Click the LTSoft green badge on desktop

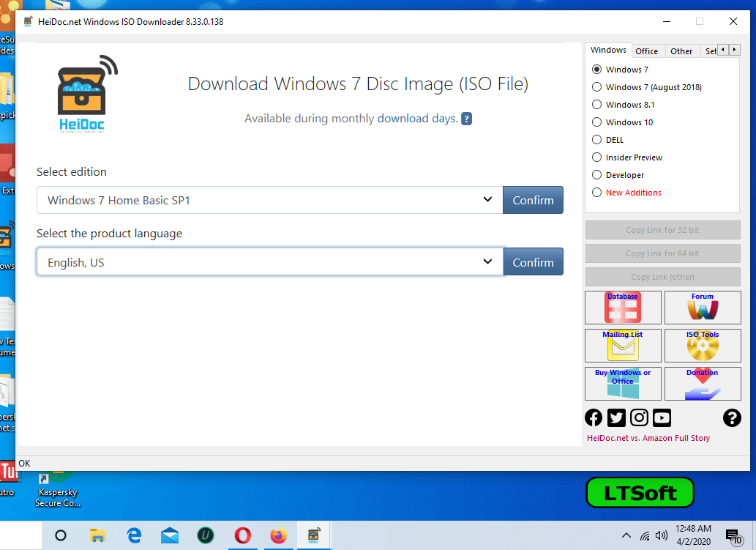click(640, 493)
